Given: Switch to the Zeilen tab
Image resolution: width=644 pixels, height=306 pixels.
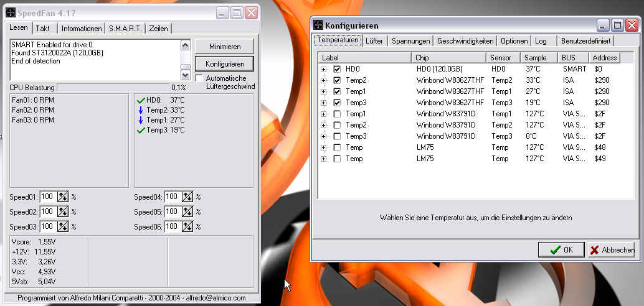Looking at the screenshot, I should tap(159, 29).
